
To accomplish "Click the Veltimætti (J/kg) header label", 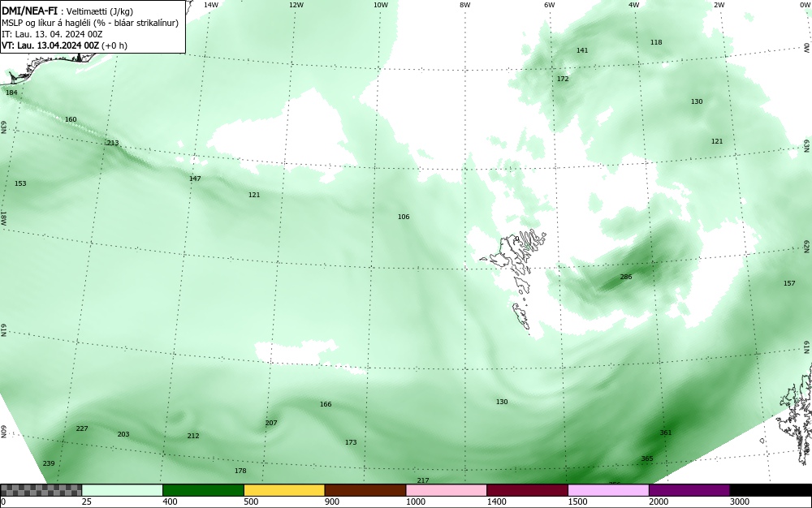I will coord(100,11).
